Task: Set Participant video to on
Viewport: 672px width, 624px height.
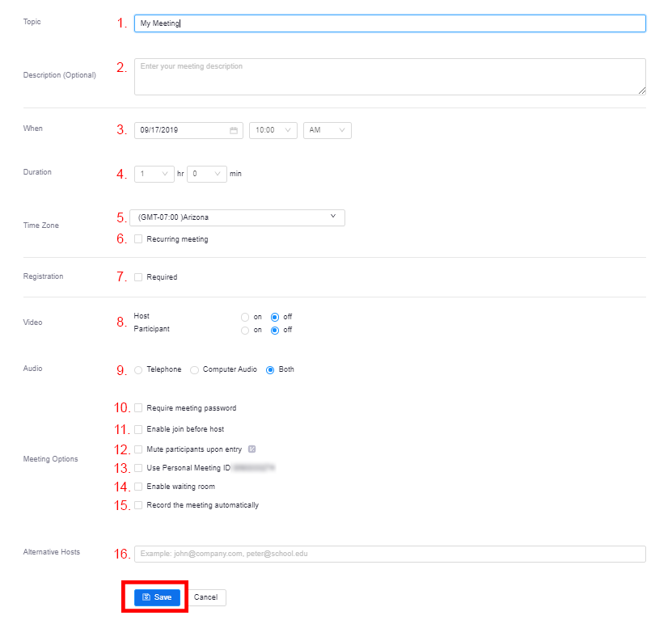Action: click(x=245, y=330)
